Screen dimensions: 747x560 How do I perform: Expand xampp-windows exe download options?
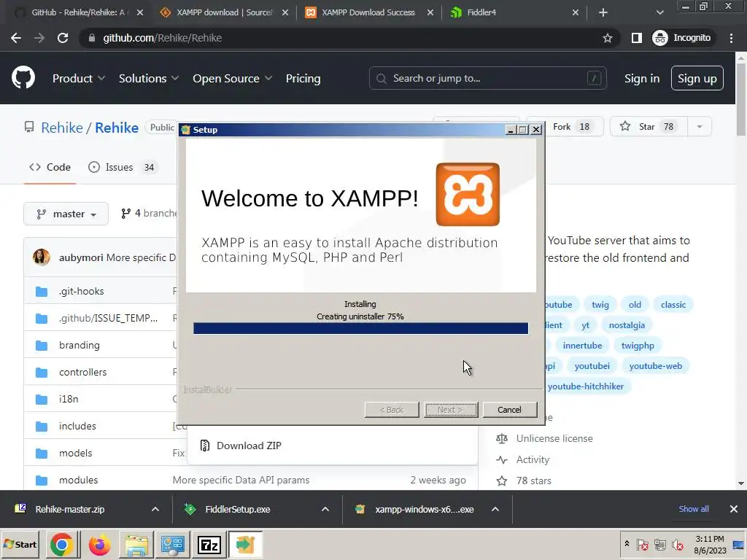pos(495,509)
